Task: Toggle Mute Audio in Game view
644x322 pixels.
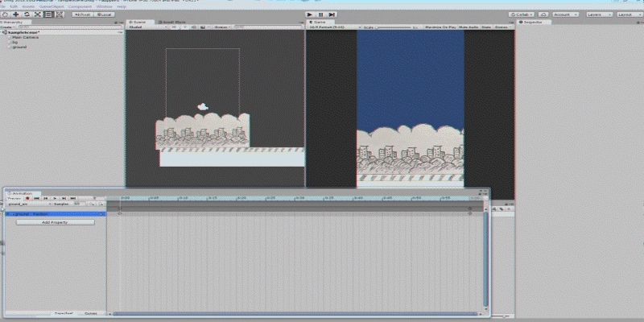Action: point(469,27)
